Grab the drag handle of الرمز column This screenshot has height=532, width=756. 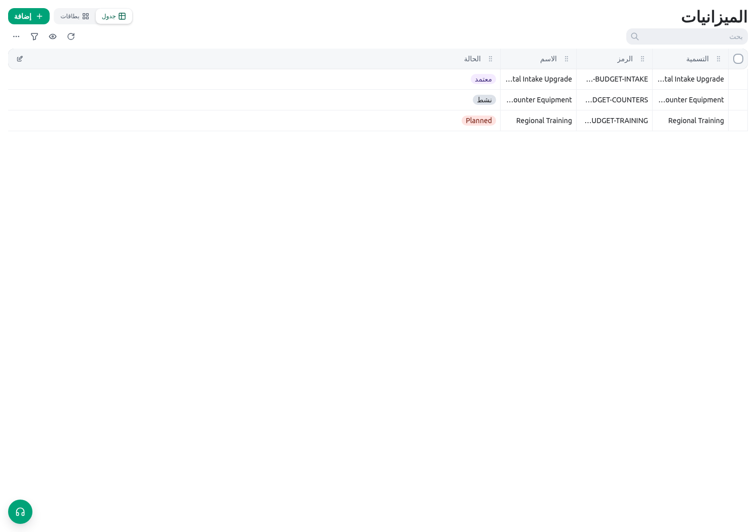click(x=642, y=59)
